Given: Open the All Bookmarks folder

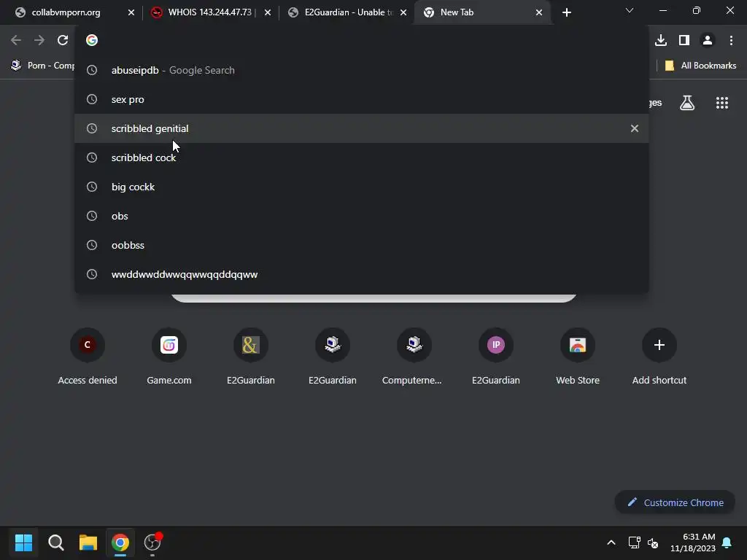Looking at the screenshot, I should pos(700,66).
